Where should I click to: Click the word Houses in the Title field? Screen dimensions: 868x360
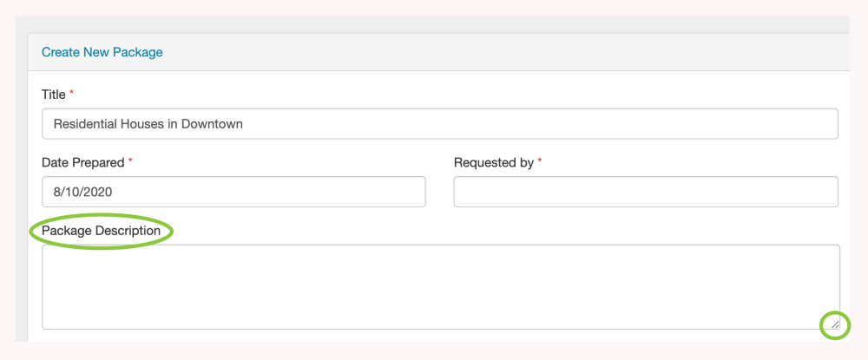pyautogui.click(x=142, y=124)
